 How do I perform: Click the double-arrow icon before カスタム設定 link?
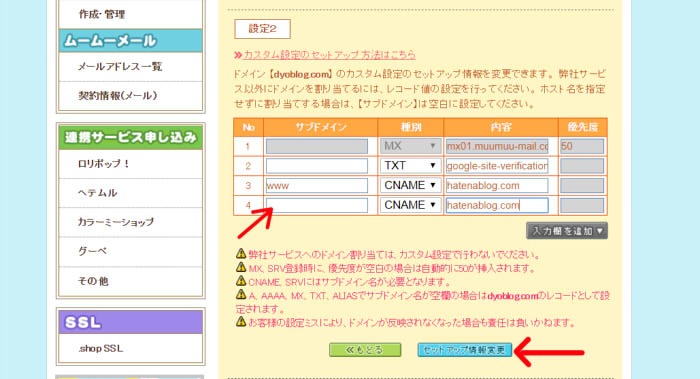[238, 55]
